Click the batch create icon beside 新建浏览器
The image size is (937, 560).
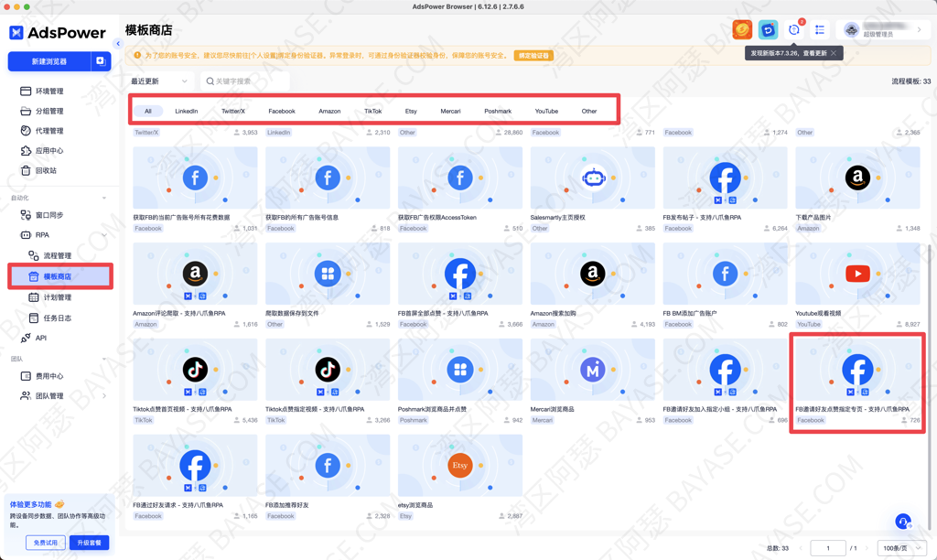point(101,61)
